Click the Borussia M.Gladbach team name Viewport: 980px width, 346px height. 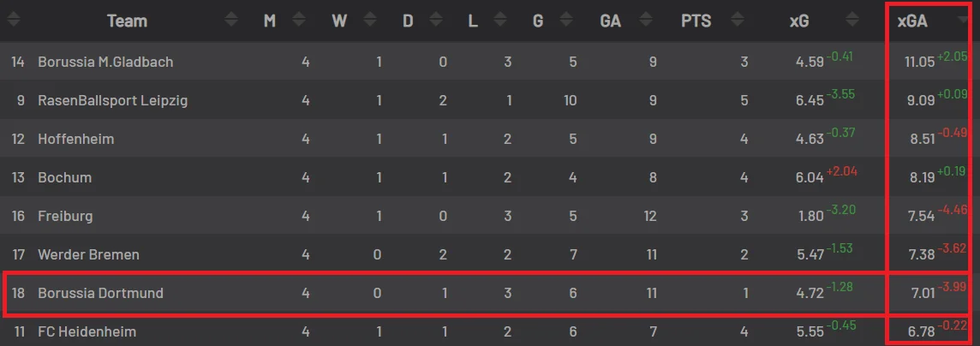pos(105,62)
